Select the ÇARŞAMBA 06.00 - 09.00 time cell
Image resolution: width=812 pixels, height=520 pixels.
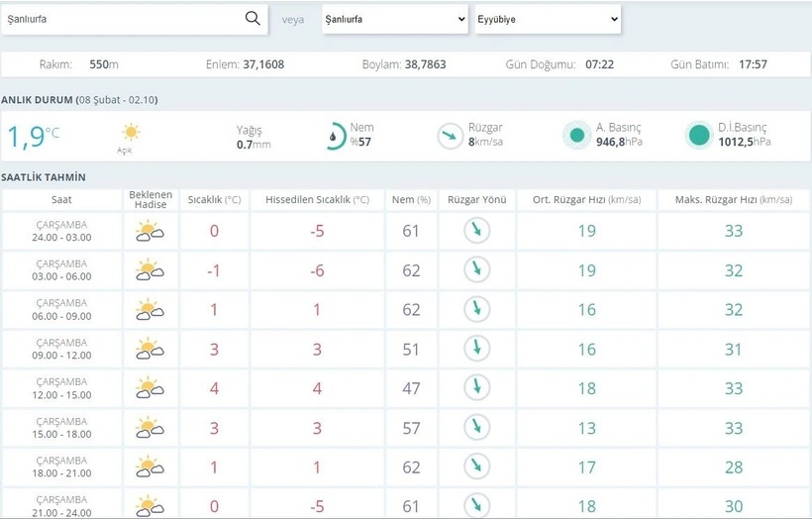[x=63, y=310]
